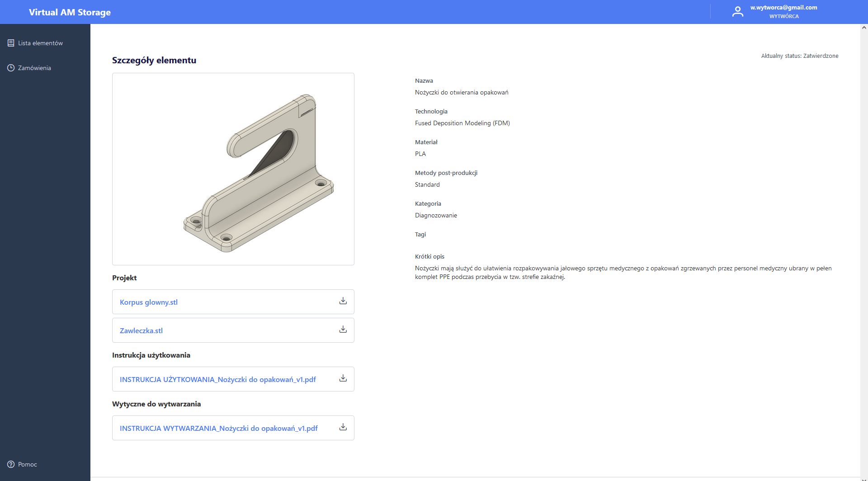Screen dimensions: 868x481
Task: Open the Lista elementów sidebar icon
Action: pos(11,42)
